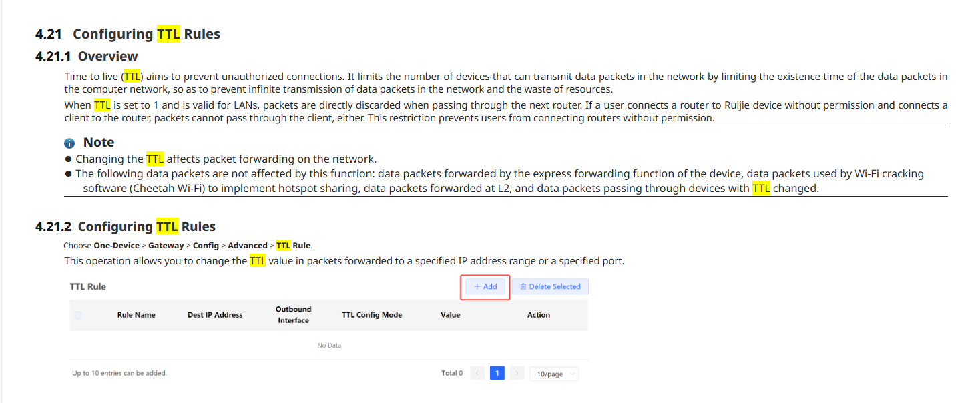The height and width of the screenshot is (403, 980).
Task: Go to the previous page with the left chevron
Action: tap(477, 373)
